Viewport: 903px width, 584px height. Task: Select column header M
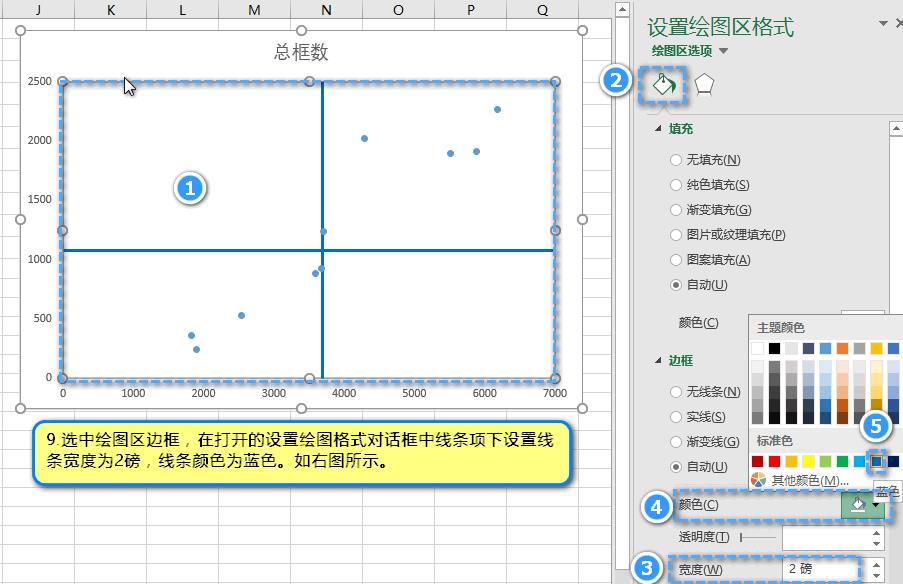[254, 10]
